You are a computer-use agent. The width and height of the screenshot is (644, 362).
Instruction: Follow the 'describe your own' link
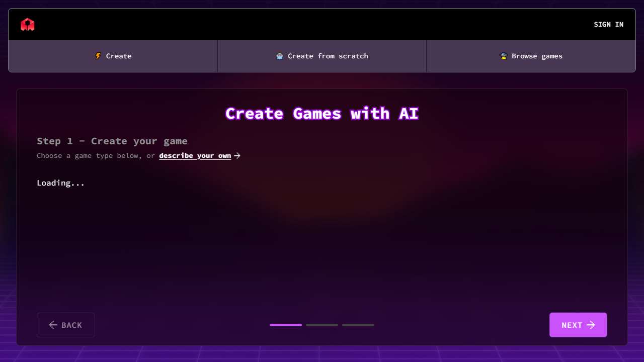195,156
